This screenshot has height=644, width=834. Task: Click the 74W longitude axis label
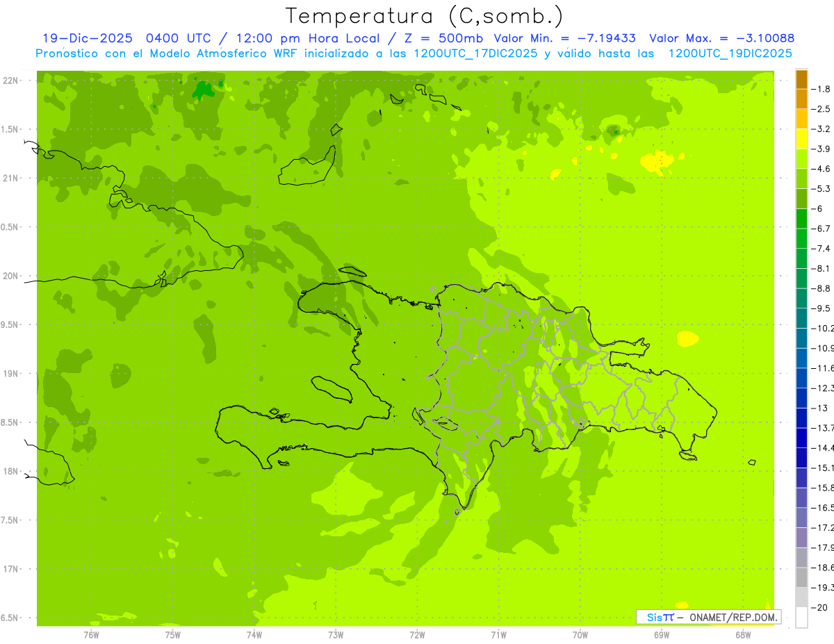tap(254, 634)
